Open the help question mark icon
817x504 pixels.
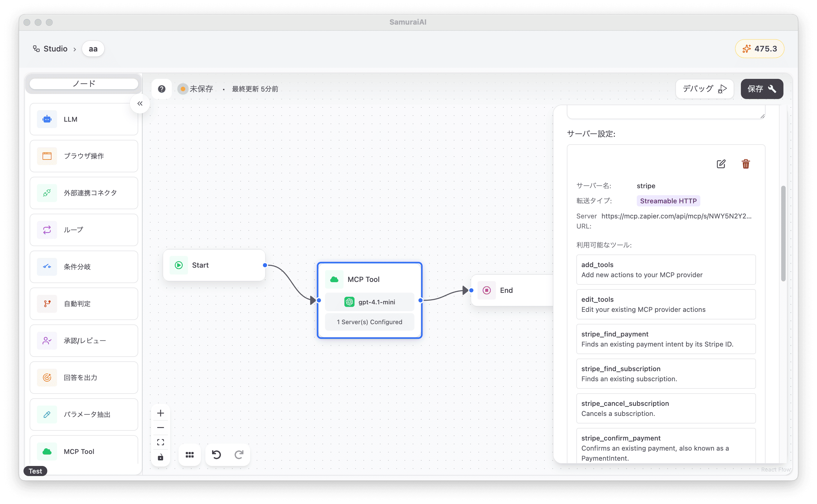(x=162, y=89)
